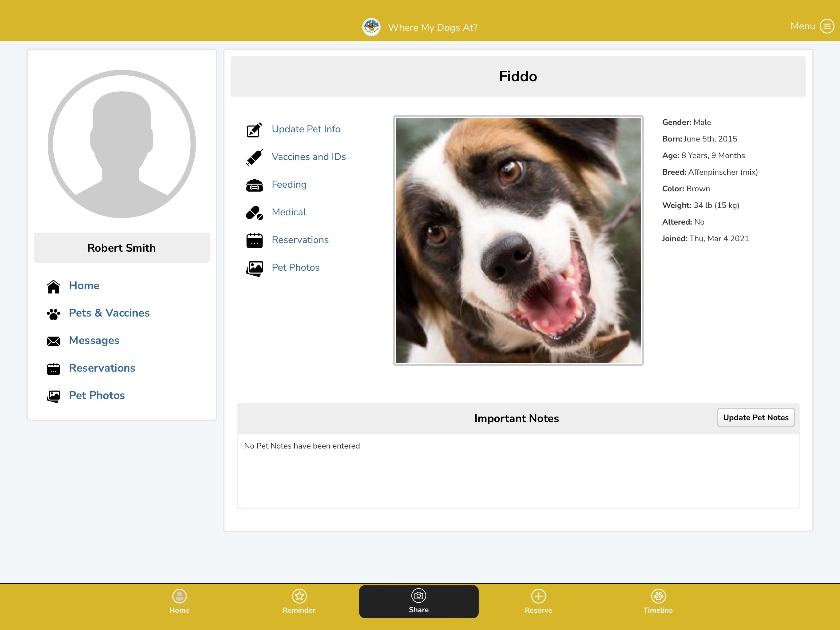Screen dimensions: 840x630
Task: Click the Weight: 34 lb (15 kg) text
Action: pos(701,205)
